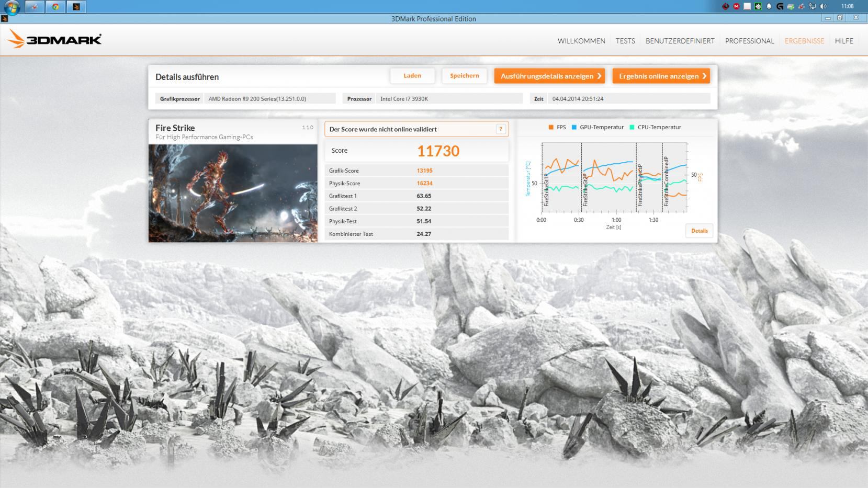Click the Fire Strike title text

(175, 128)
